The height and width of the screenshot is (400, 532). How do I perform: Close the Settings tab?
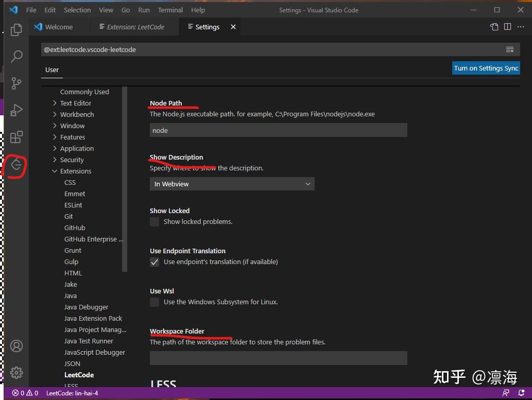click(233, 27)
